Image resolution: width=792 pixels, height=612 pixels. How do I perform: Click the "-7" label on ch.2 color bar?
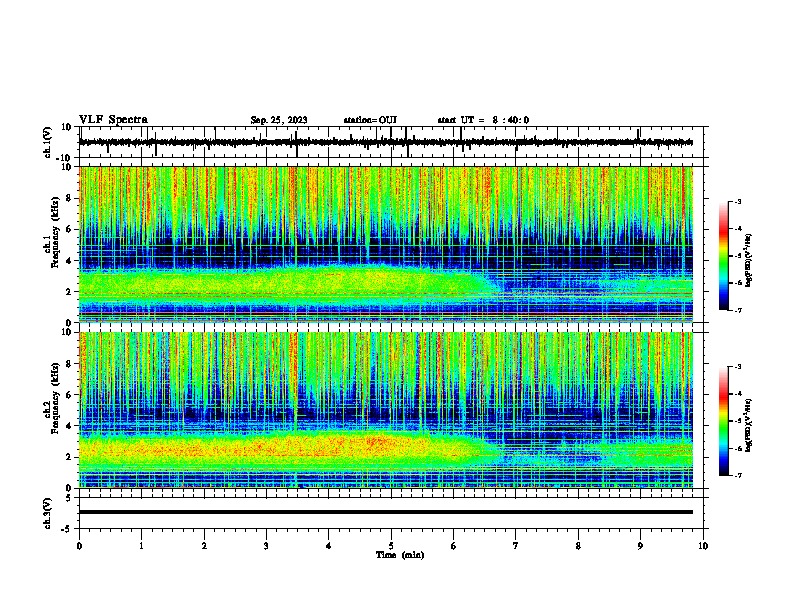[x=737, y=475]
